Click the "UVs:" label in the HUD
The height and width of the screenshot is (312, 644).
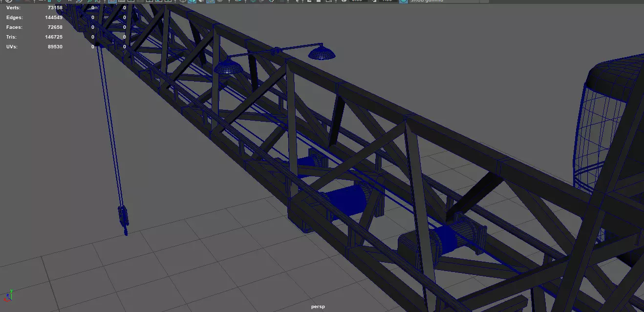12,47
